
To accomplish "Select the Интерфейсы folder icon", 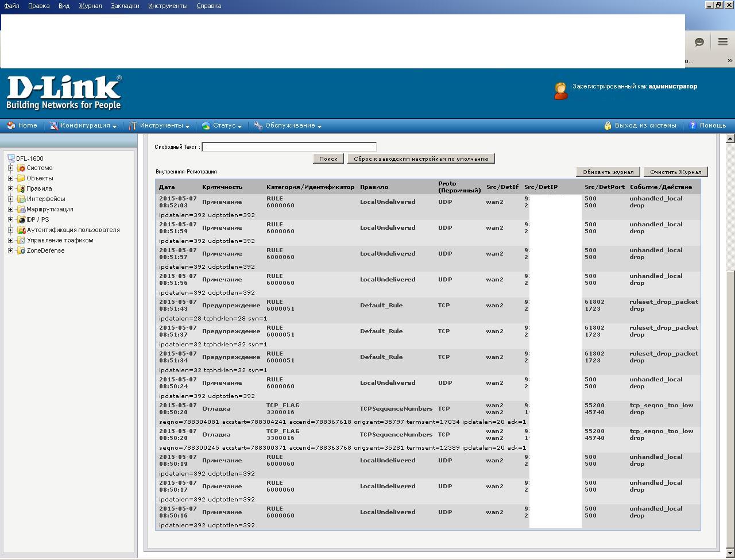I will (21, 199).
